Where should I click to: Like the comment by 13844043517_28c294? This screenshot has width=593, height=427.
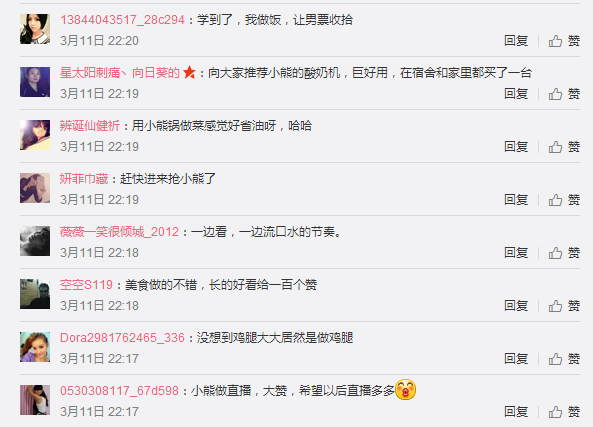[564, 41]
